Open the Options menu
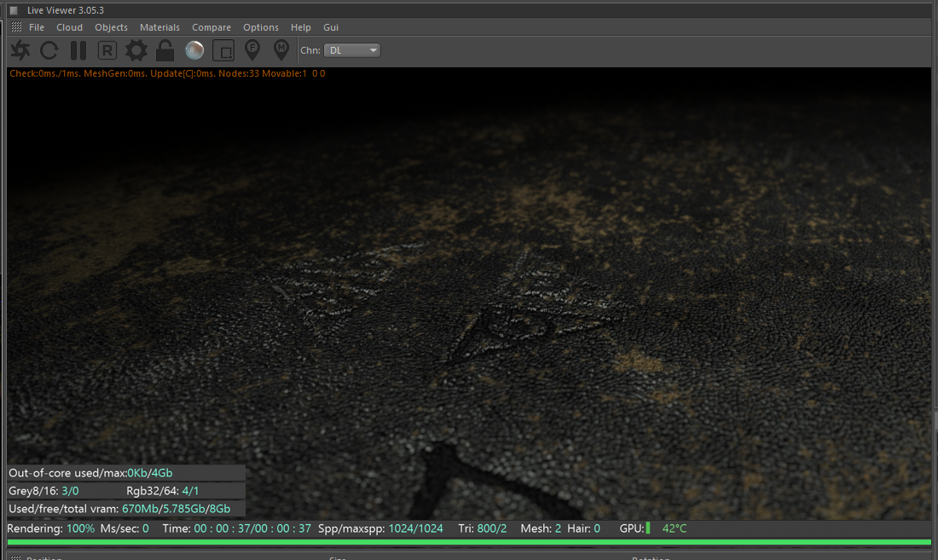 (x=261, y=27)
